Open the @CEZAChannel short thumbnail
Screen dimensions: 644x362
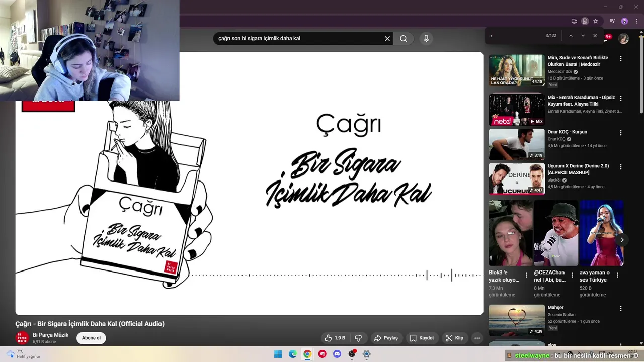556,233
